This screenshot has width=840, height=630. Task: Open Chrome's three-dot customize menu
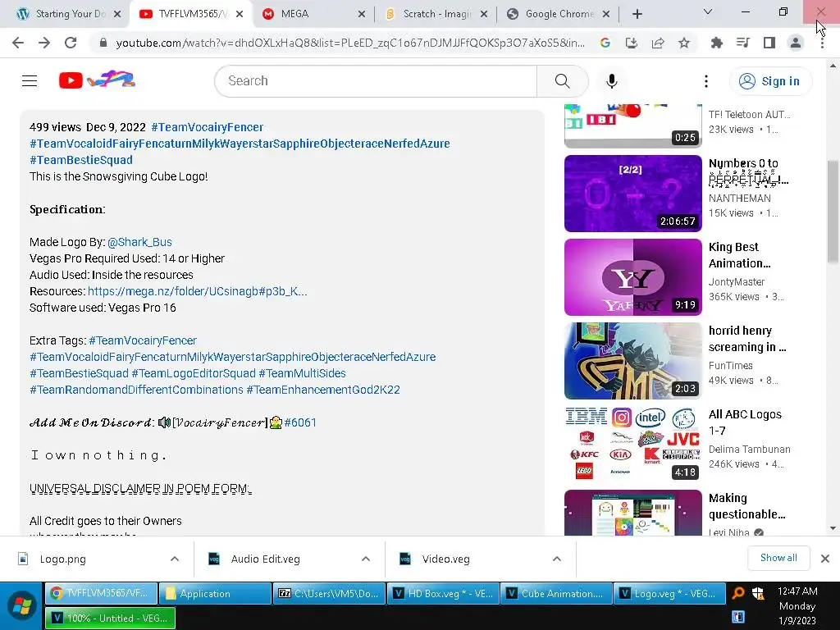(822, 43)
